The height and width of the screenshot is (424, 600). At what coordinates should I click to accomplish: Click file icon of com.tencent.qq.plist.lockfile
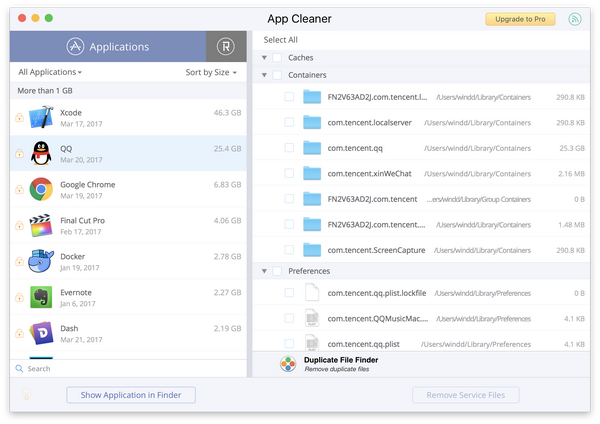tap(312, 293)
